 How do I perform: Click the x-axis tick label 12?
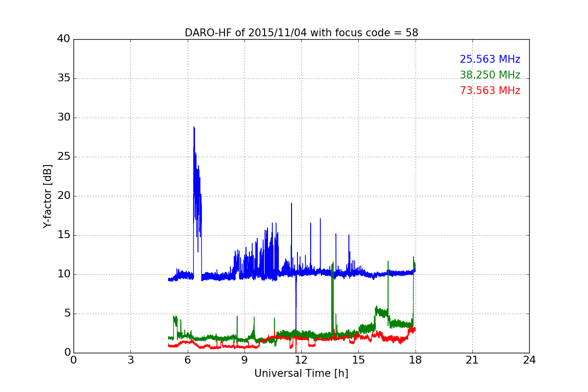(301, 360)
